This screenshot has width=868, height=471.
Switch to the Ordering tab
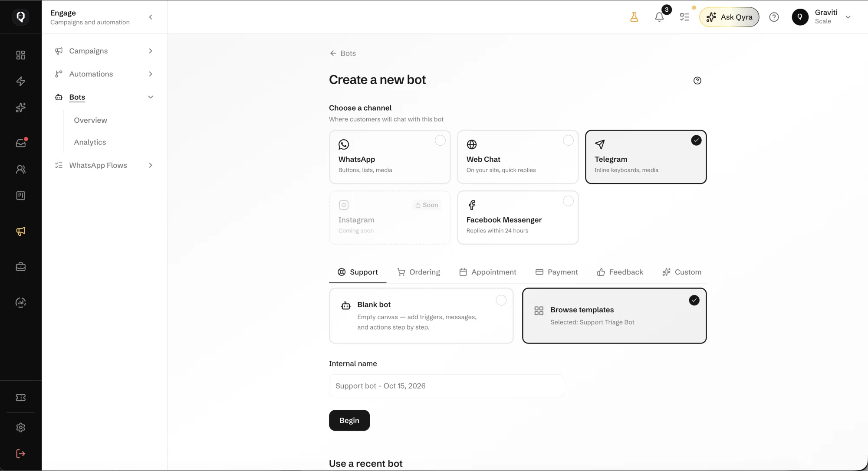[x=418, y=272]
